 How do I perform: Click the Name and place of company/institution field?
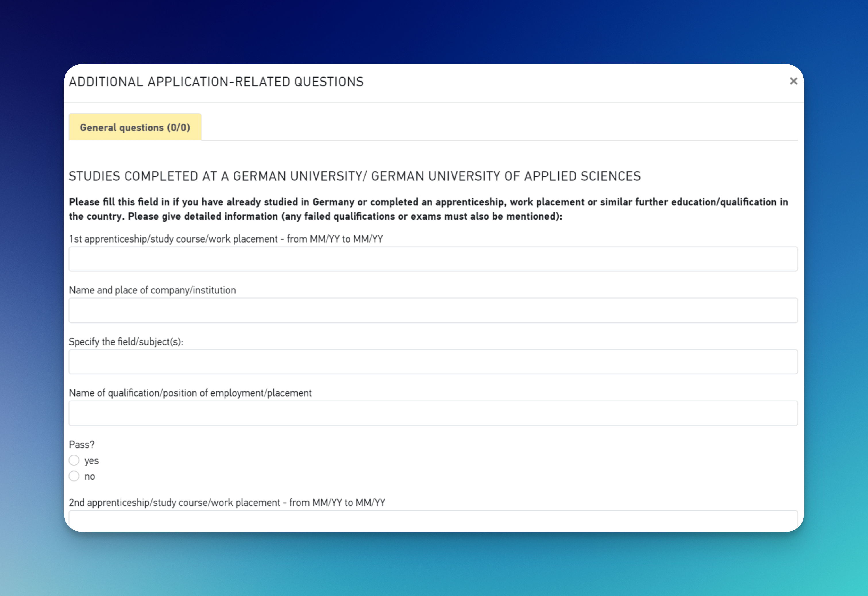(x=433, y=311)
